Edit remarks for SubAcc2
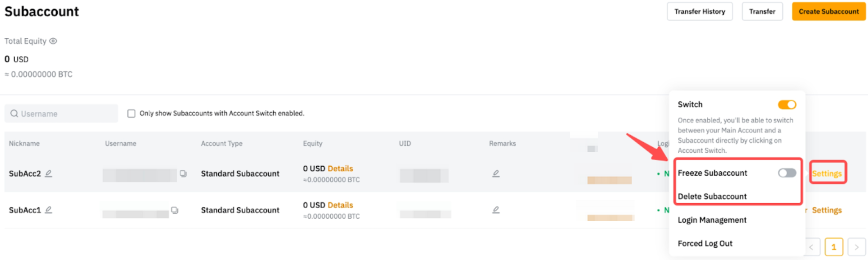 496,173
